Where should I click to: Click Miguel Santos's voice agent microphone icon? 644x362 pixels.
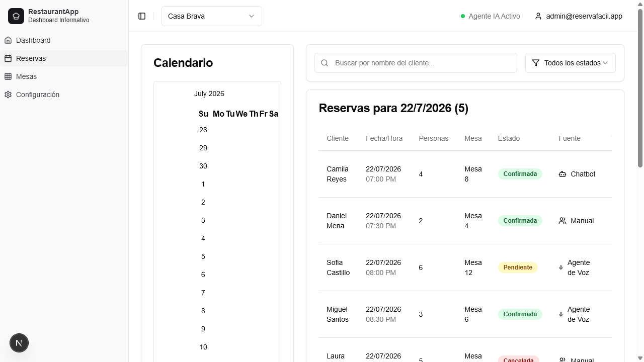[x=561, y=314]
